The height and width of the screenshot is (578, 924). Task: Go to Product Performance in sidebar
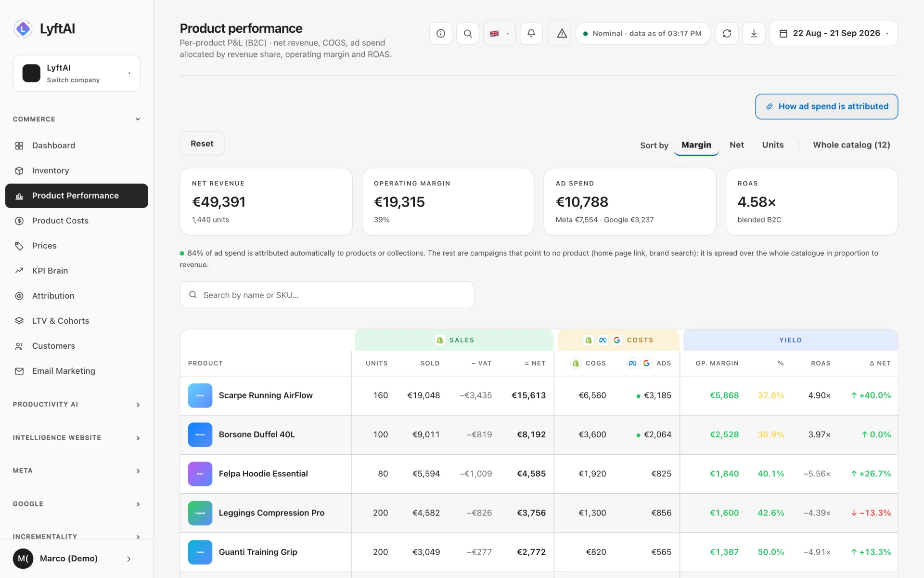click(x=77, y=196)
